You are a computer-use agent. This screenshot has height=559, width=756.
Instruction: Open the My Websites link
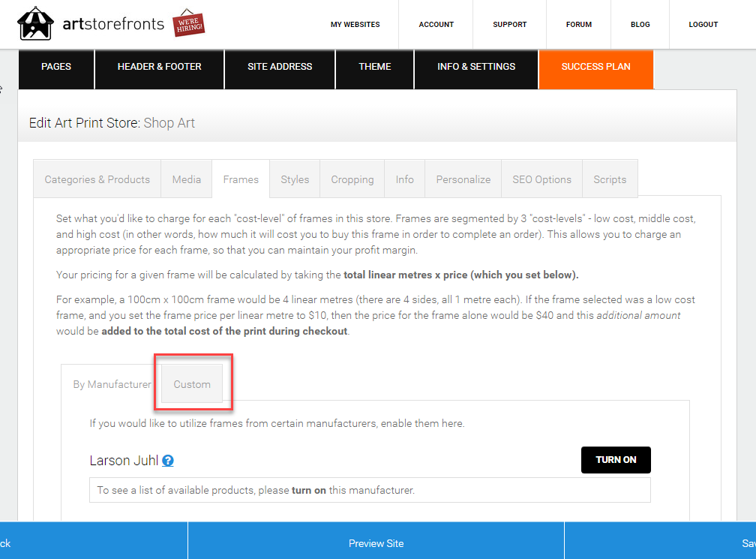pos(355,25)
